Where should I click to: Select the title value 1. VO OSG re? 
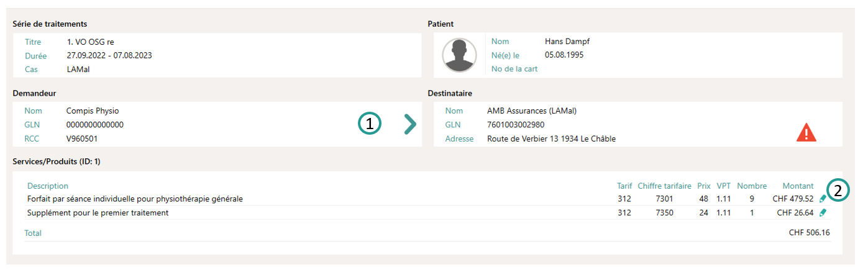tap(90, 42)
